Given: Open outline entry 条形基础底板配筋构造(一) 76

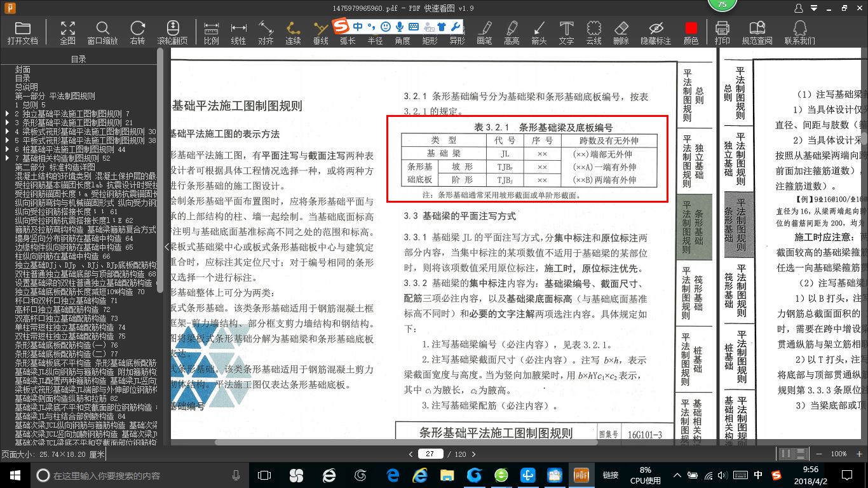Looking at the screenshot, I should (x=66, y=345).
